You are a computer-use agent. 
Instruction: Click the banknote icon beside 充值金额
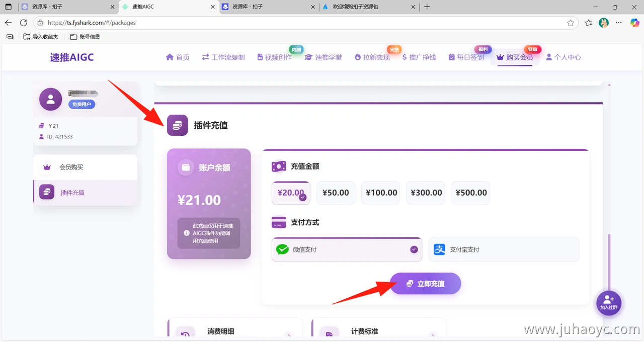coord(279,166)
